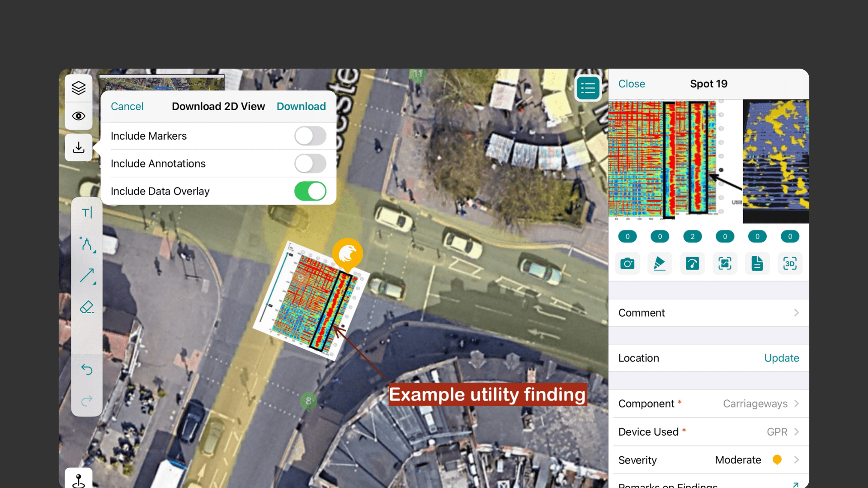
Task: Open the 3D view icon
Action: click(x=790, y=263)
